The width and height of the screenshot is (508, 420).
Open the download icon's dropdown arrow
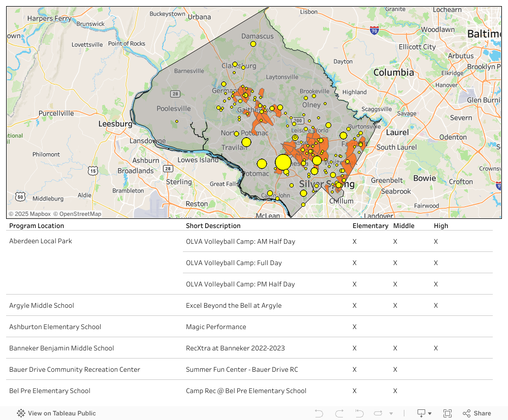coord(430,413)
